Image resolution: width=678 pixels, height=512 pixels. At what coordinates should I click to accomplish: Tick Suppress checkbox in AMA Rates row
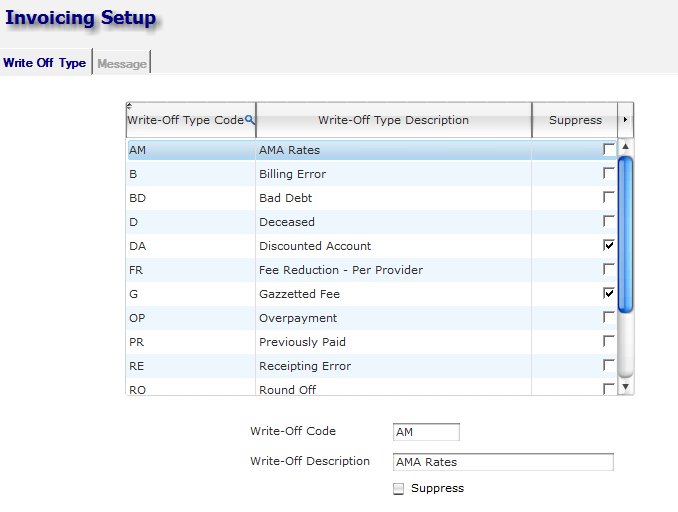pos(609,149)
